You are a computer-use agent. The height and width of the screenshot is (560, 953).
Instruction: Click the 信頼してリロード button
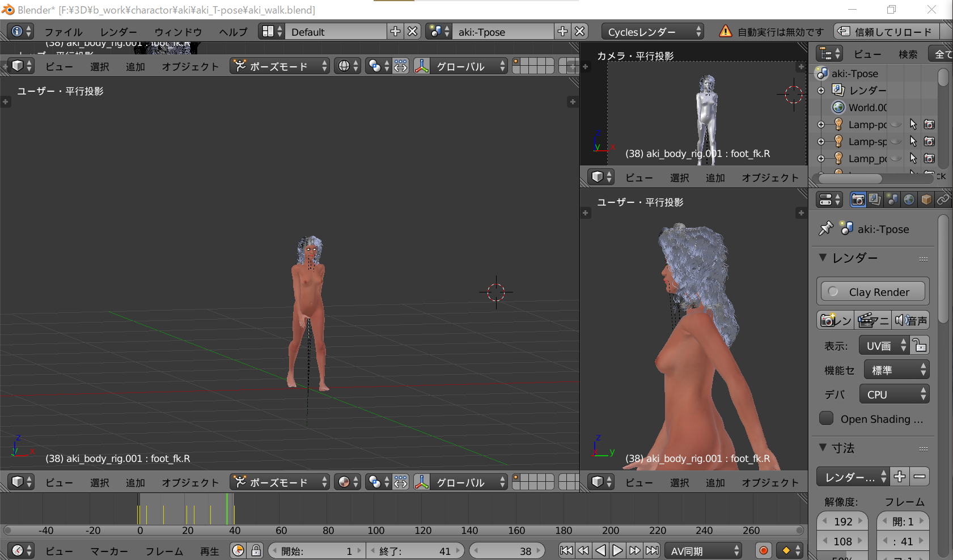[886, 32]
